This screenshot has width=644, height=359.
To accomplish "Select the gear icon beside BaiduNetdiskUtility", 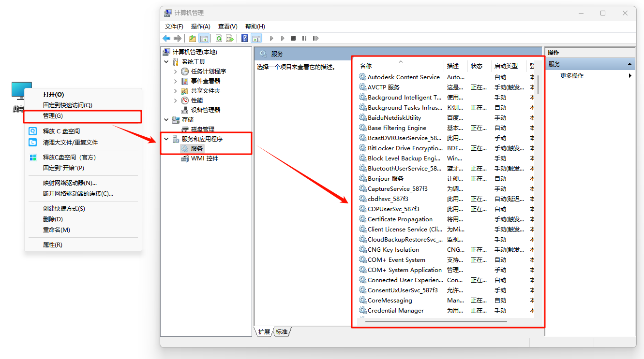I will [x=362, y=117].
